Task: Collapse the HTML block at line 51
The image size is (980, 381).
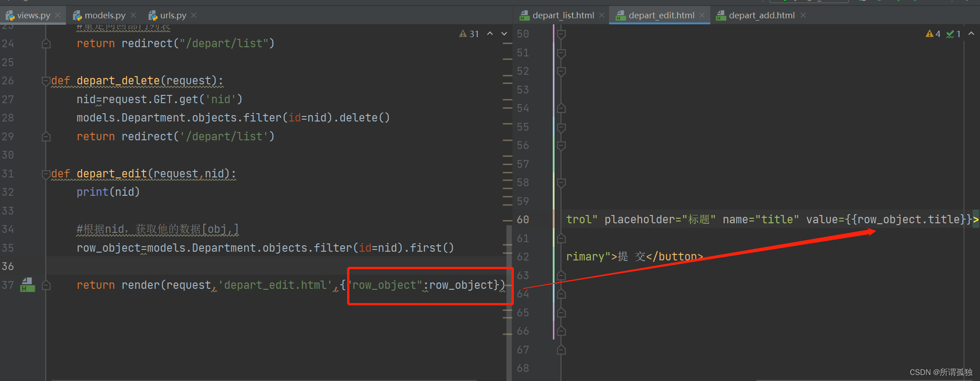Action: tap(561, 53)
